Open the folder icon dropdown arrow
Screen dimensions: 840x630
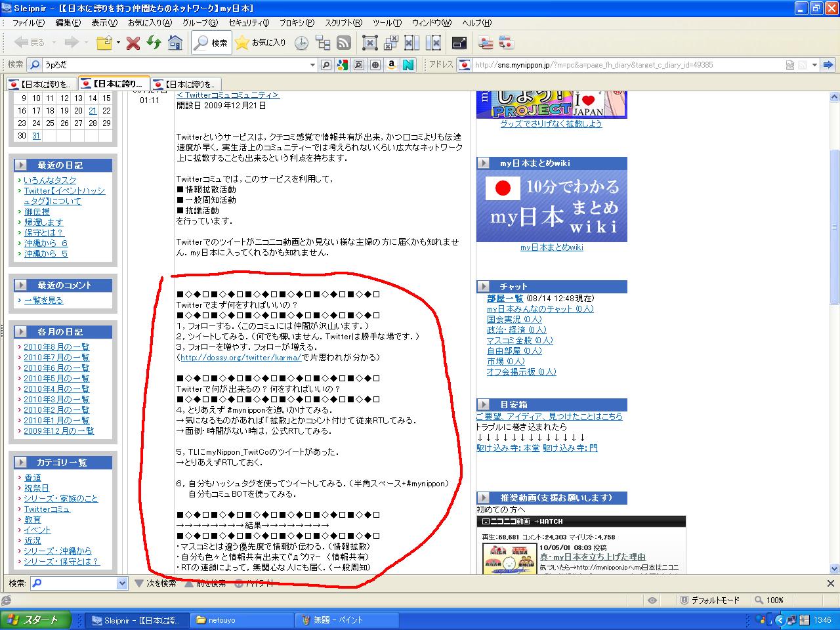(x=118, y=43)
